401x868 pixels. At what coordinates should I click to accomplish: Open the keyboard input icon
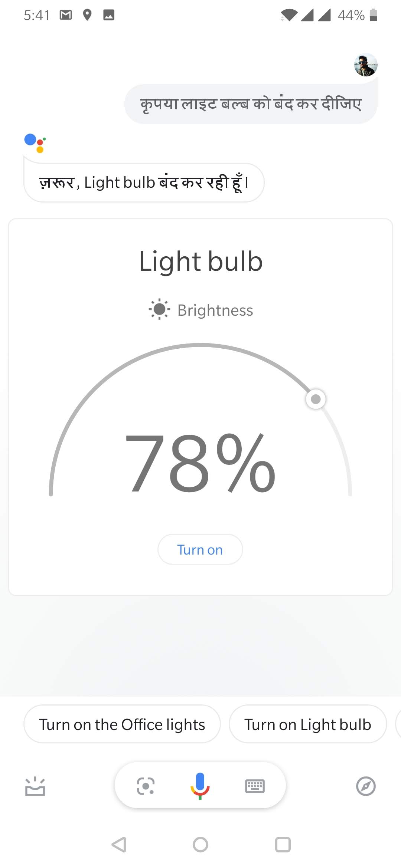coord(255,786)
